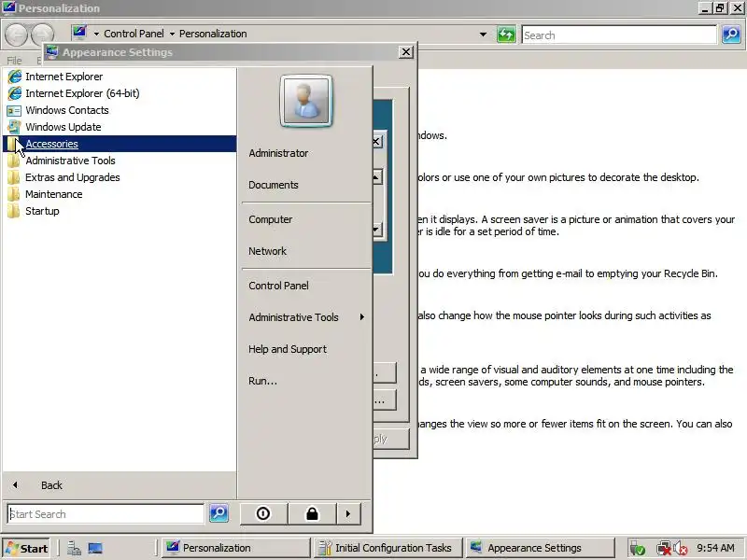Click the Start menu search magnifier icon
The height and width of the screenshot is (560, 747).
point(218,513)
